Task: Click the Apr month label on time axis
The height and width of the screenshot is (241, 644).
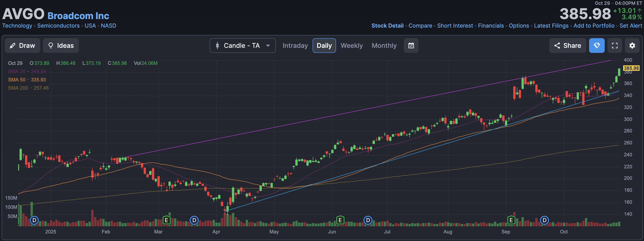Action: pyautogui.click(x=216, y=232)
